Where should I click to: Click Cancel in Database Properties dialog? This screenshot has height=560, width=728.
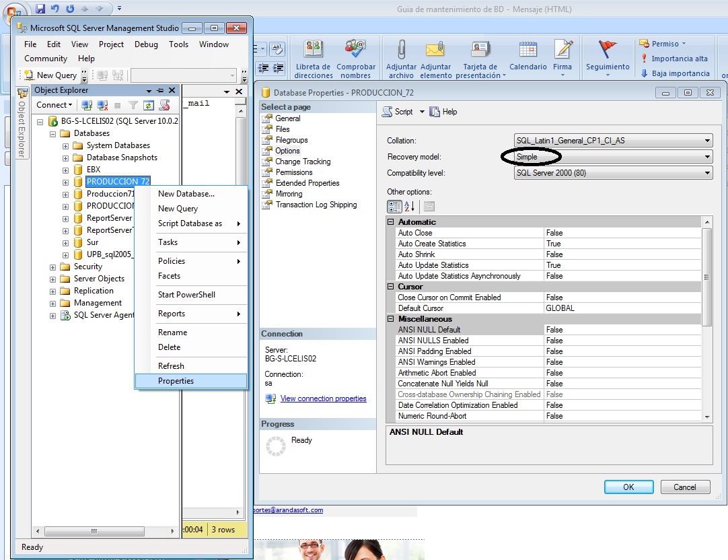tap(685, 487)
